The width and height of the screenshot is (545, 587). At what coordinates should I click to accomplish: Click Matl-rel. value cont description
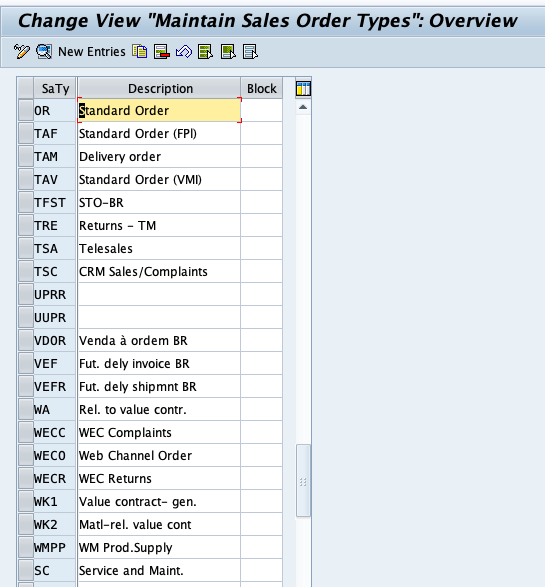(x=159, y=524)
